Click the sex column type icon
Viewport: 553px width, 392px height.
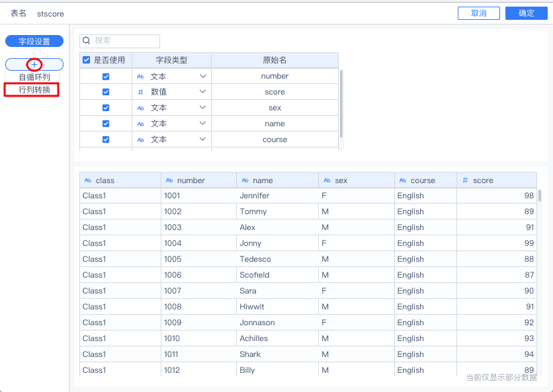tap(327, 180)
